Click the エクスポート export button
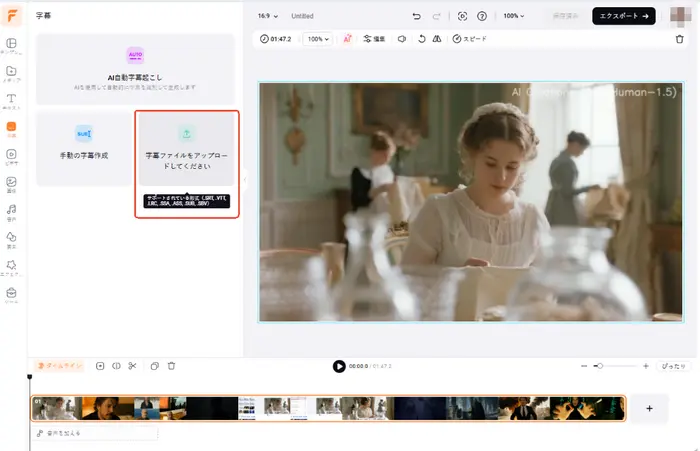 624,16
